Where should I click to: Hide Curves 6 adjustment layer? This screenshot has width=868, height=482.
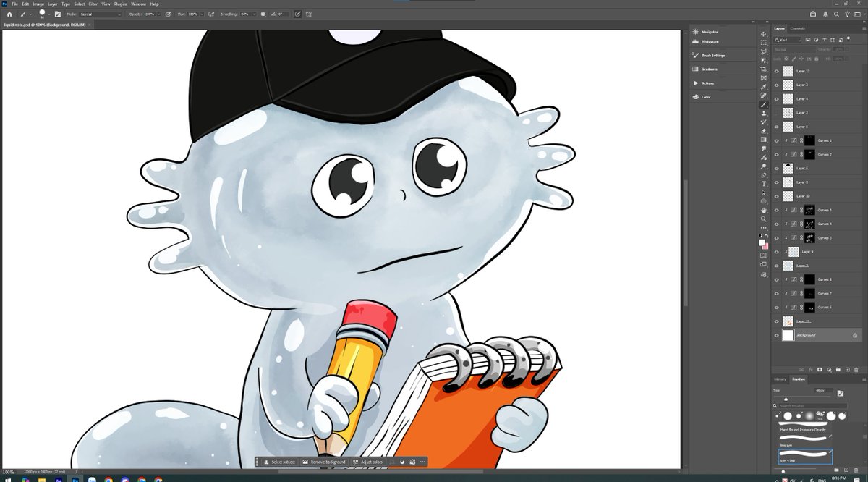pyautogui.click(x=777, y=308)
